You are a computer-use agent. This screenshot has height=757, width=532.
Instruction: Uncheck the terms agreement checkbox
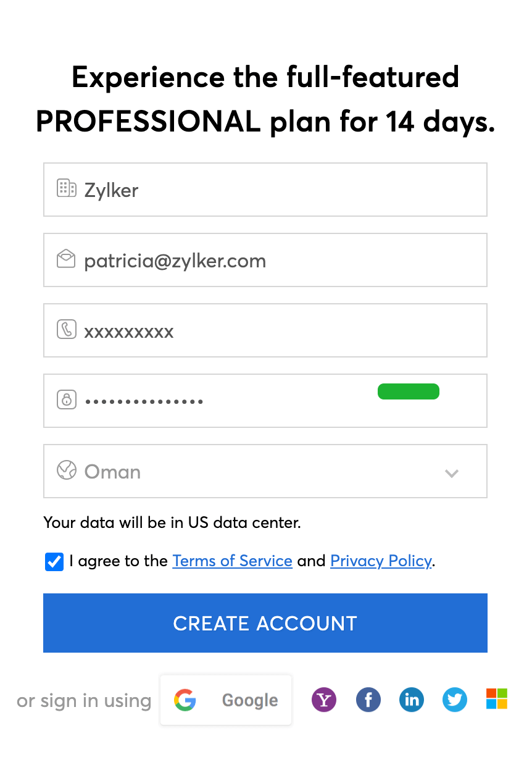pyautogui.click(x=54, y=562)
